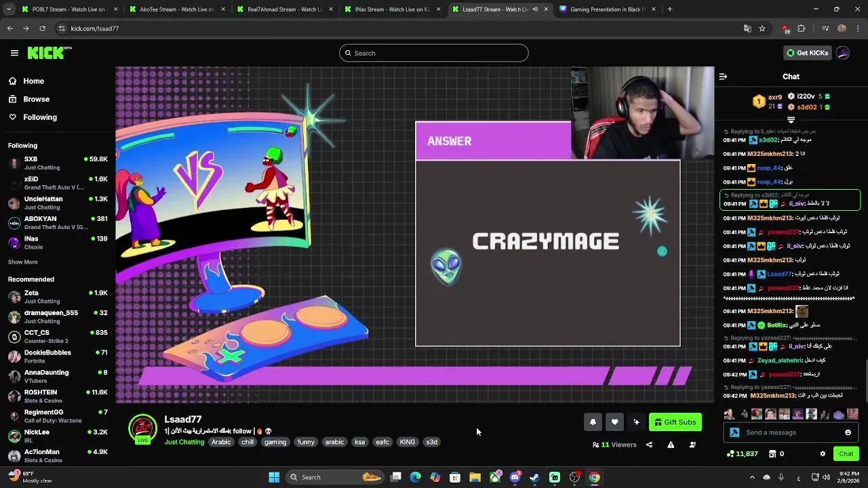The image size is (868, 488).
Task: Report the stream with warning icon
Action: coord(671,445)
